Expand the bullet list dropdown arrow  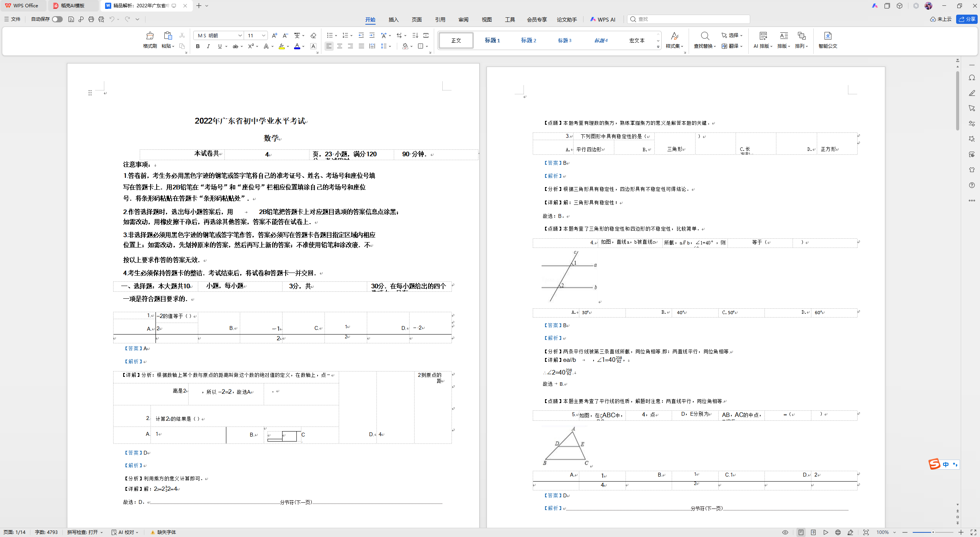coord(336,36)
